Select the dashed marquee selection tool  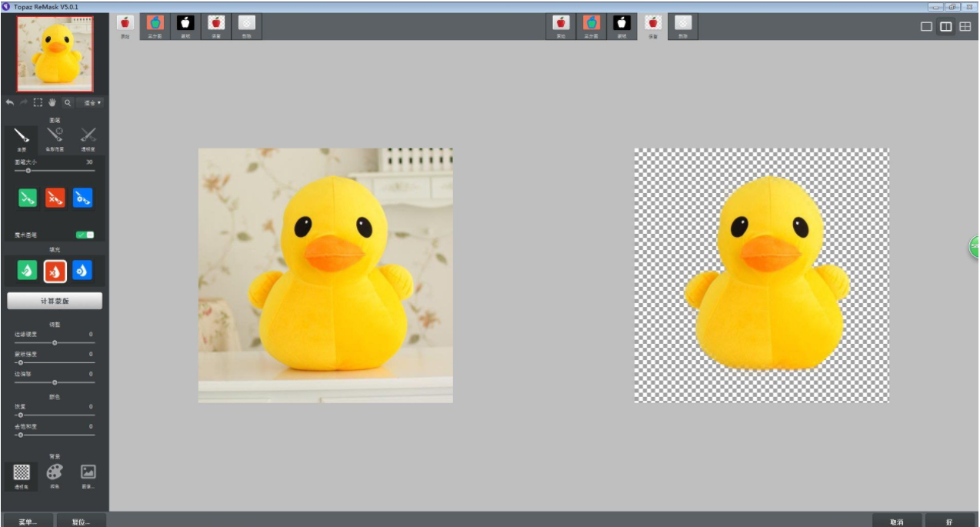pos(38,102)
